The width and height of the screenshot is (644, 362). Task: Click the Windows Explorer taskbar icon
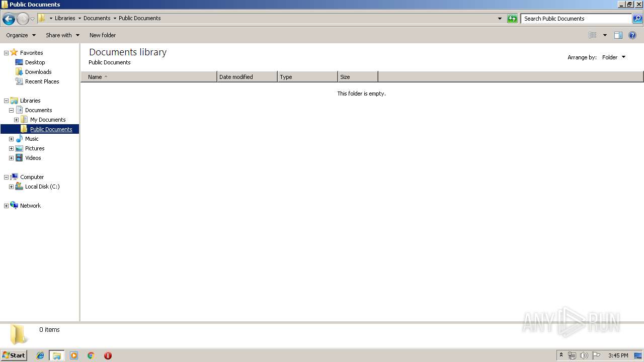click(57, 355)
